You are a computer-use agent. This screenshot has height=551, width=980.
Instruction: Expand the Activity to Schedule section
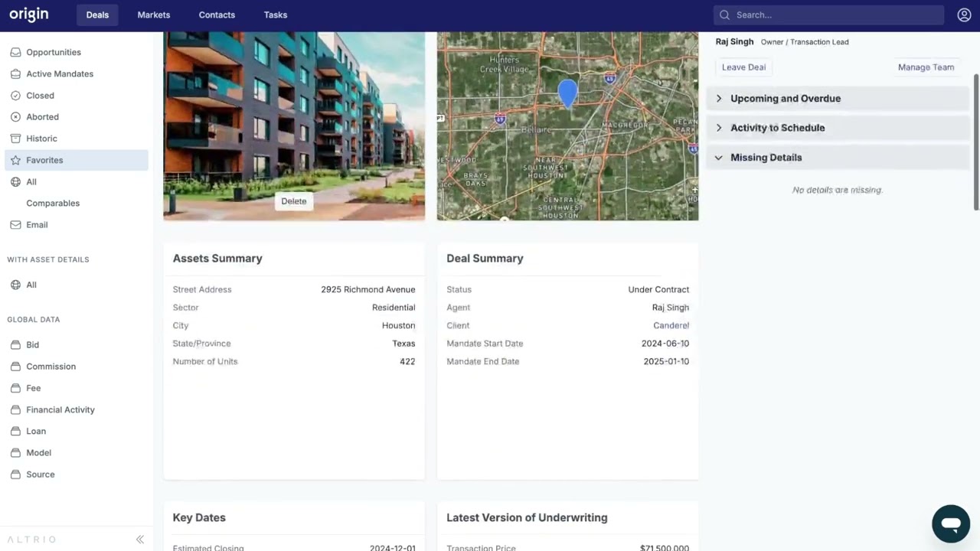click(x=838, y=128)
